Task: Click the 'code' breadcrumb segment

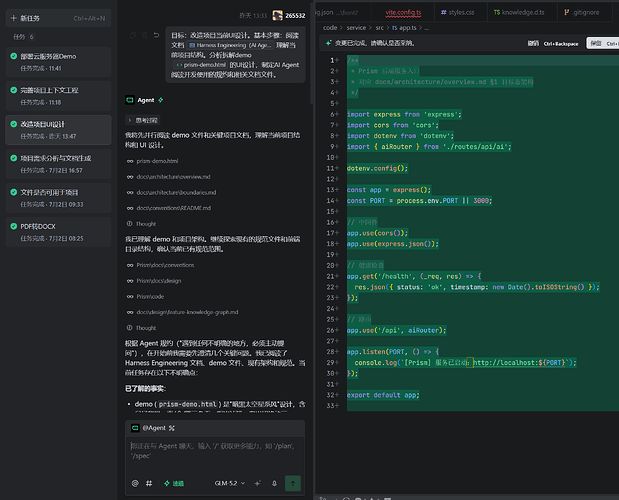Action: point(330,28)
